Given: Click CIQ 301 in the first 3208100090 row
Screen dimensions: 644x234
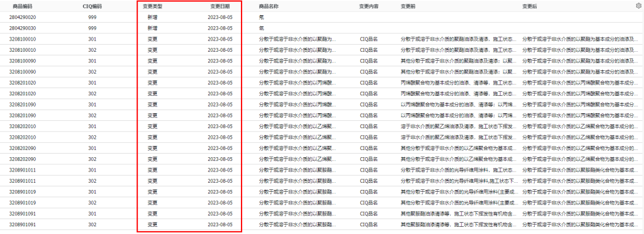Looking at the screenshot, I should tap(92, 61).
